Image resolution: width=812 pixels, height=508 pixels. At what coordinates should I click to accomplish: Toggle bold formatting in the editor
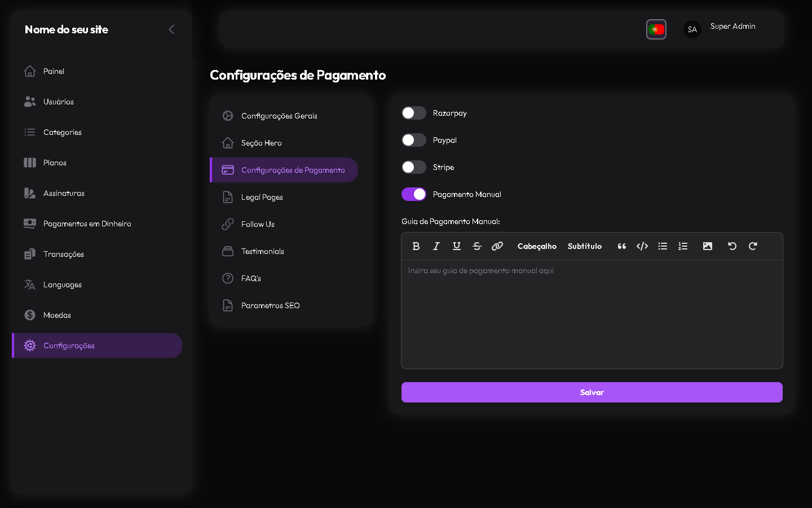point(416,246)
